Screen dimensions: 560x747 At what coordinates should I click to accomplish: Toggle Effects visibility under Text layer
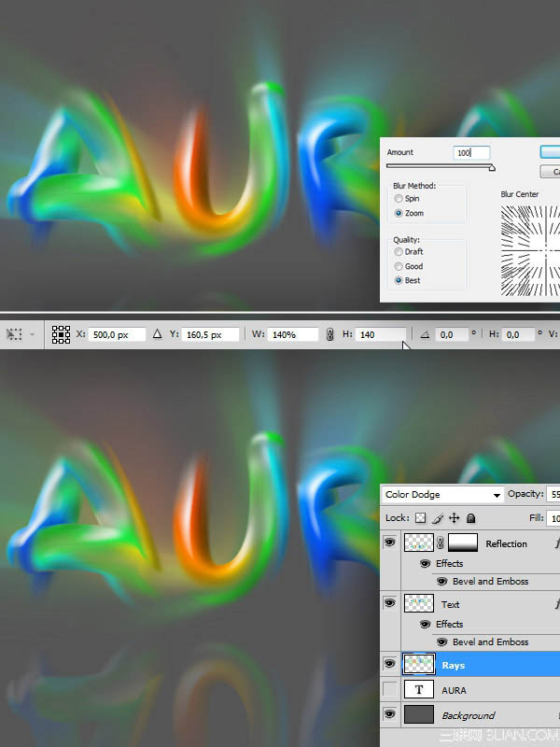426,624
